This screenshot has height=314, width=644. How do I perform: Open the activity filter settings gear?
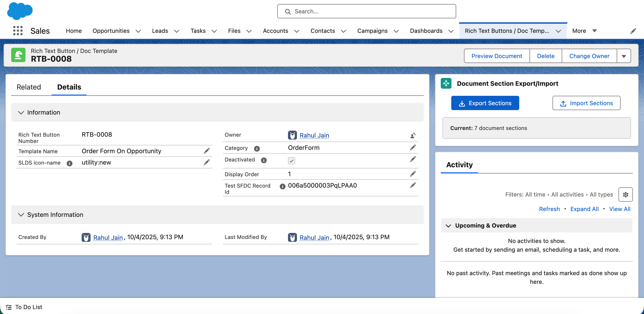(625, 195)
